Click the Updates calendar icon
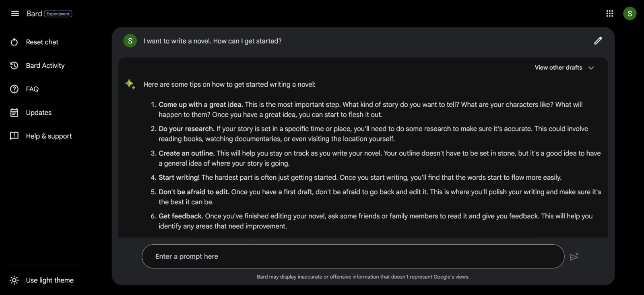The height and width of the screenshot is (295, 644). [x=14, y=113]
